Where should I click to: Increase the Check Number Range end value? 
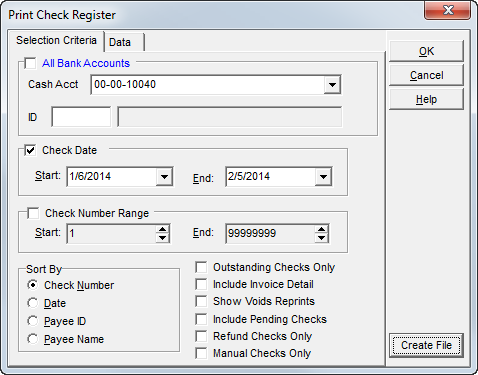(321, 229)
